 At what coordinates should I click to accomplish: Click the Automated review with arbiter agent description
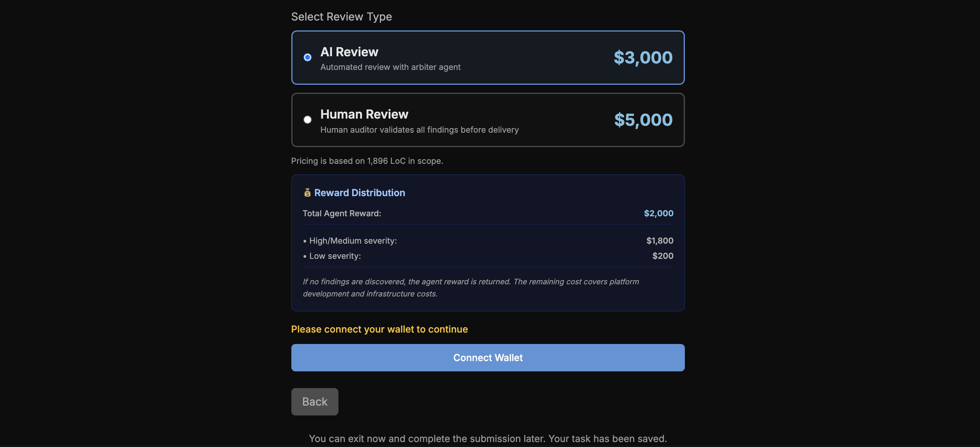click(x=390, y=67)
